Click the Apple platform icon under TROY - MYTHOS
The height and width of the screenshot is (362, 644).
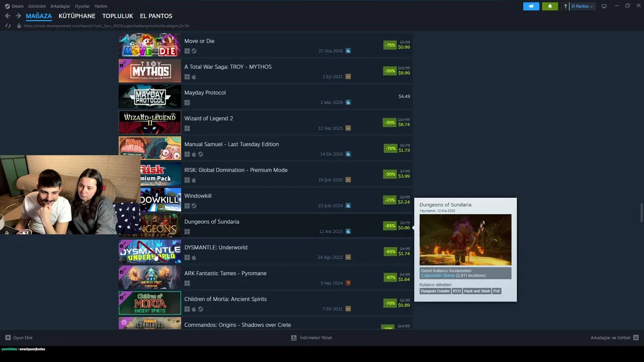[x=194, y=77]
